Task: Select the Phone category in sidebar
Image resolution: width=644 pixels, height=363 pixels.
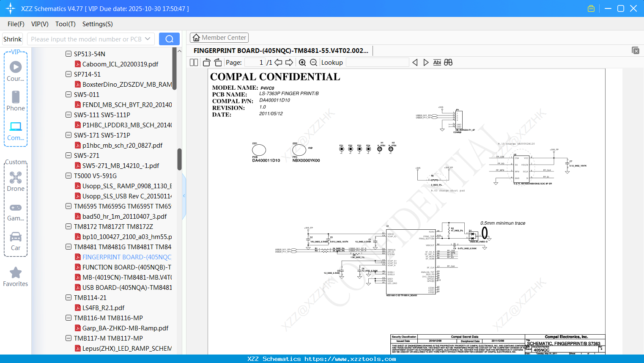Action: pos(16,101)
